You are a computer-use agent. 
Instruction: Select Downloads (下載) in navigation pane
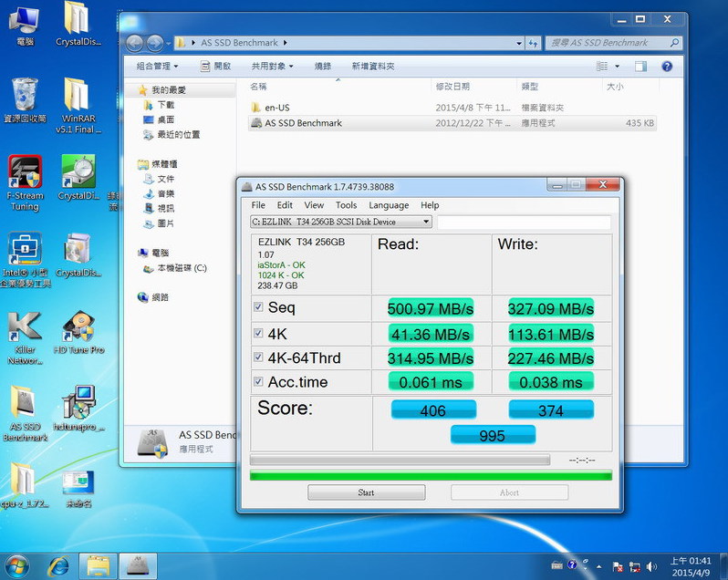pyautogui.click(x=159, y=105)
